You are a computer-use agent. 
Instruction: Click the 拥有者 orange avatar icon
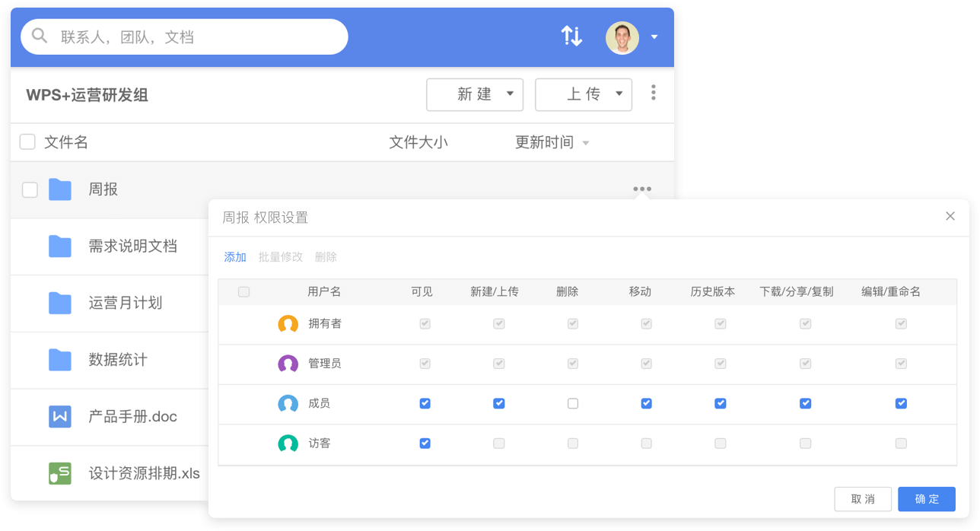tap(288, 324)
